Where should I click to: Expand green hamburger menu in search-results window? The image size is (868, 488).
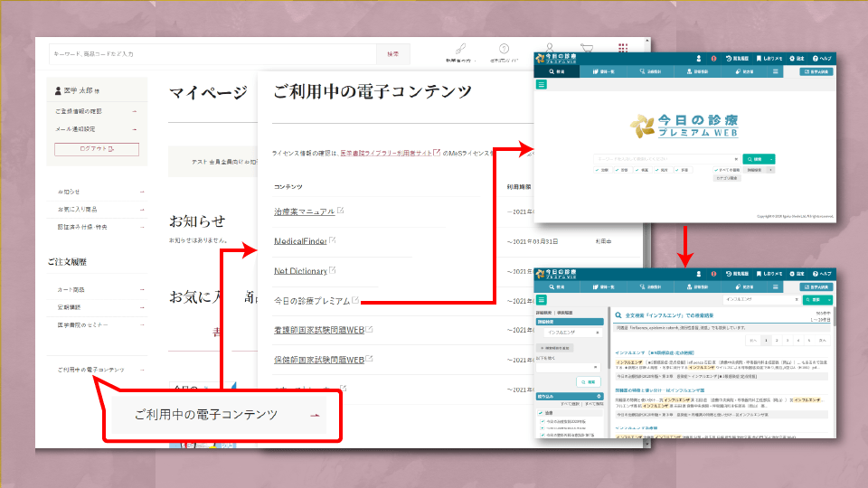point(542,300)
